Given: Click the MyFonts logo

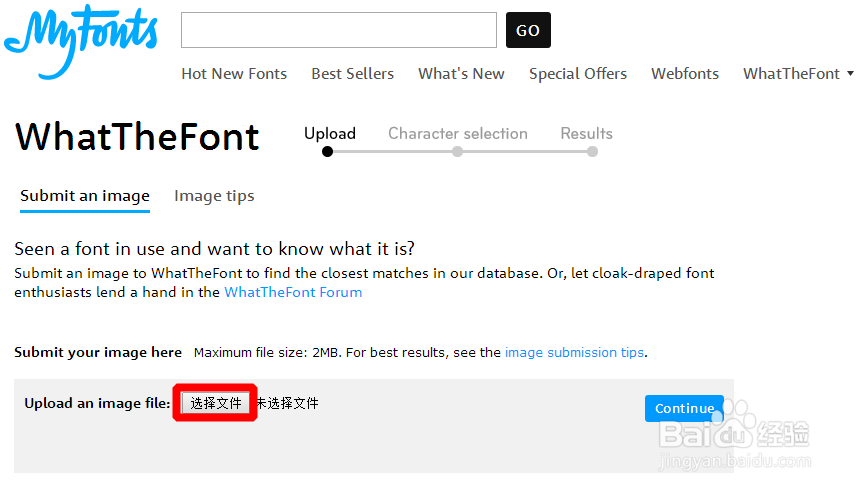Looking at the screenshot, I should [81, 42].
